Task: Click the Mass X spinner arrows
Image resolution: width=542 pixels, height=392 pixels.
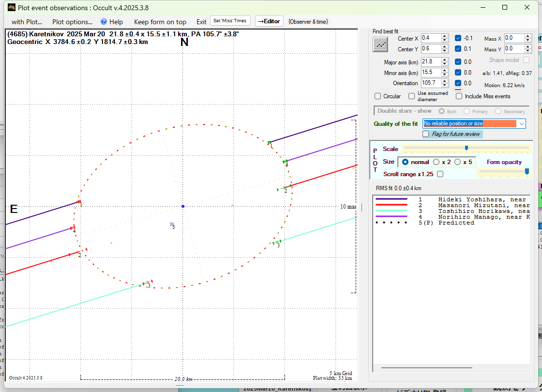Action: [x=528, y=38]
